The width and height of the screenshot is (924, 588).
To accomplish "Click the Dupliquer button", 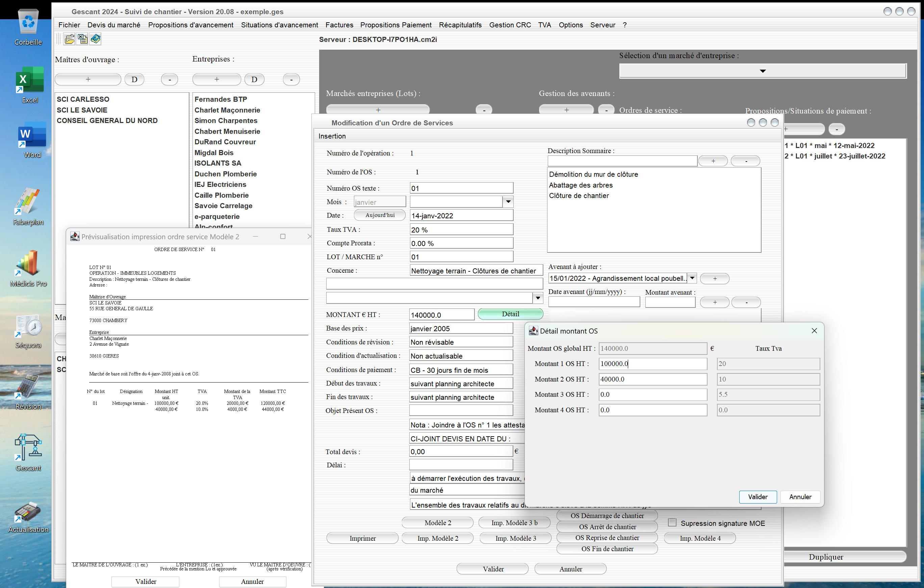I will (x=826, y=557).
